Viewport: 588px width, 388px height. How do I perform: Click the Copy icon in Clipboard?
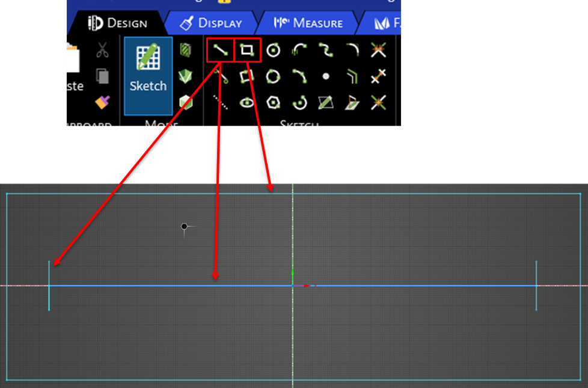pyautogui.click(x=103, y=76)
